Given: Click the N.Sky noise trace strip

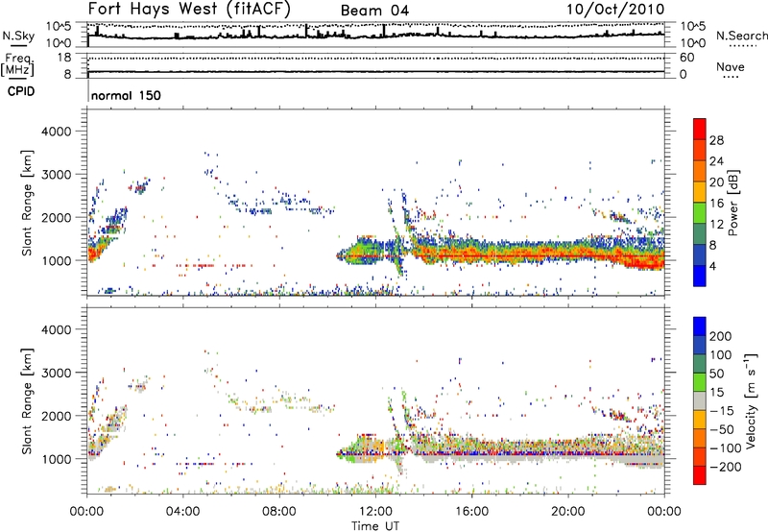Looking at the screenshot, I should pos(375,35).
